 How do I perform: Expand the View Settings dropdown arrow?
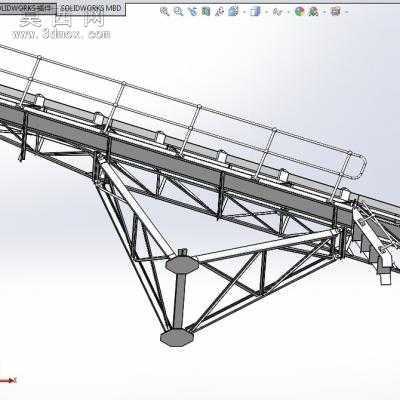pos(347,12)
